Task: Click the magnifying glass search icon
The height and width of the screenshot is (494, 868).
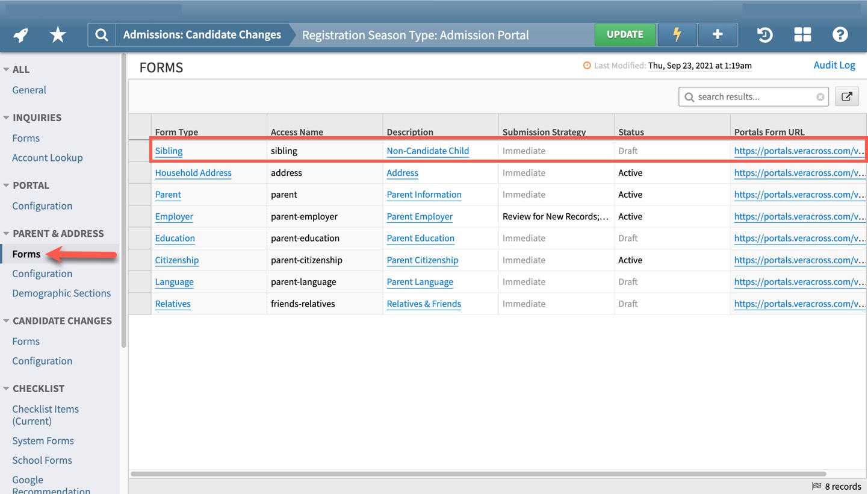Action: [102, 35]
